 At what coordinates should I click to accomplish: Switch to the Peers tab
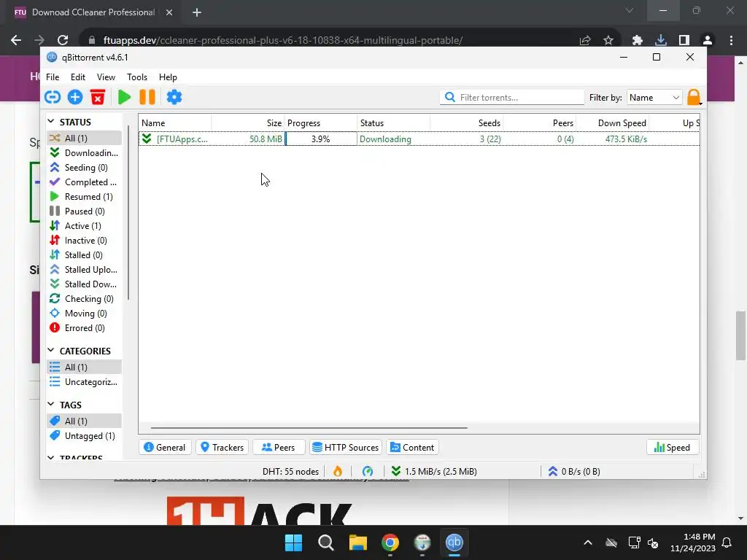tap(278, 448)
